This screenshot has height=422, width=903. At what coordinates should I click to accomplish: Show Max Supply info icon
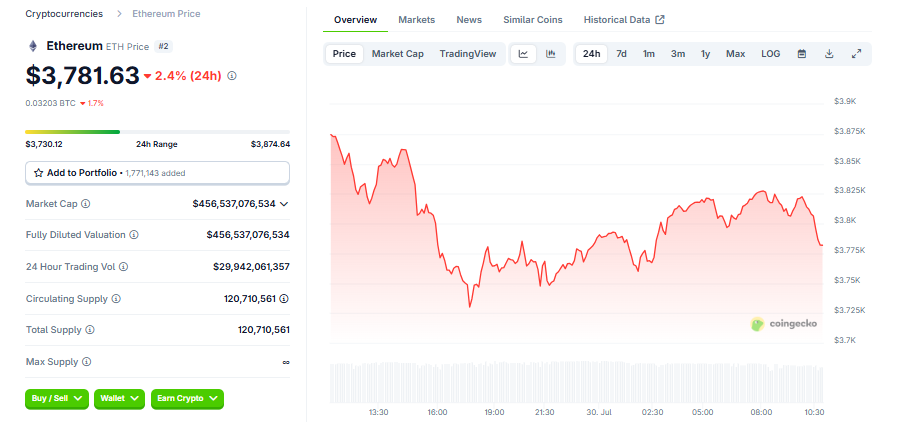coord(86,362)
